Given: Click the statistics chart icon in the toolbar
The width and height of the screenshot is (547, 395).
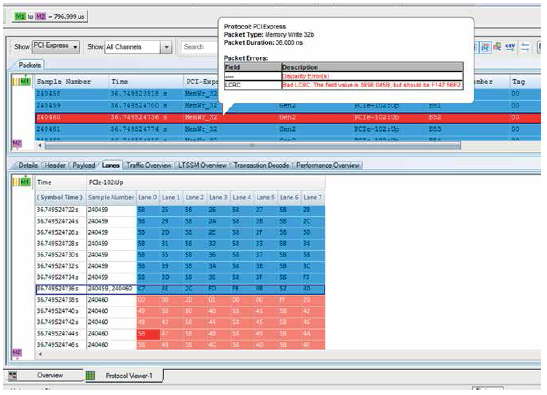Looking at the screenshot, I should pyautogui.click(x=498, y=47).
